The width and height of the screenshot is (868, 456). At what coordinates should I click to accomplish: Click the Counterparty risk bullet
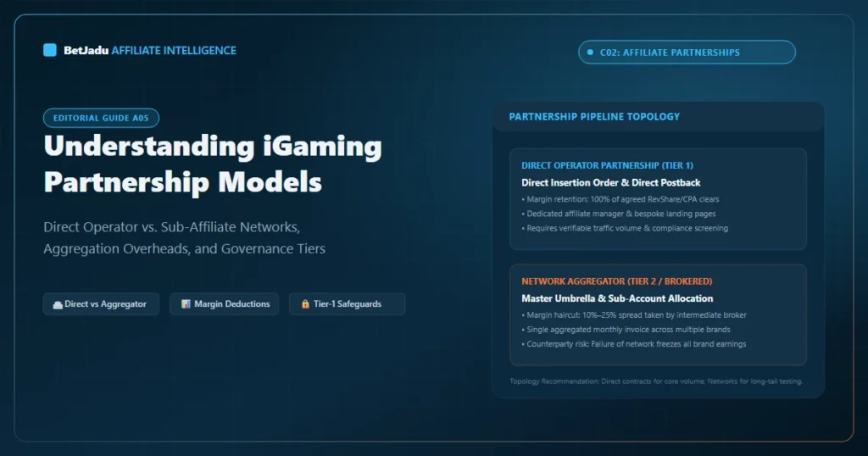tap(634, 343)
